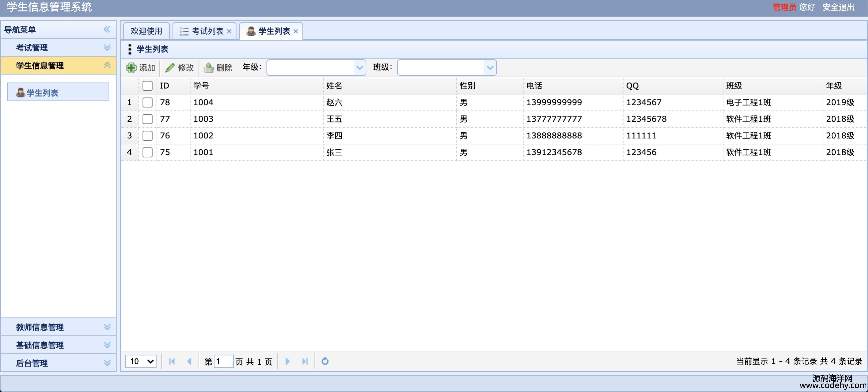
Task: Click the green Add student icon
Action: 131,68
